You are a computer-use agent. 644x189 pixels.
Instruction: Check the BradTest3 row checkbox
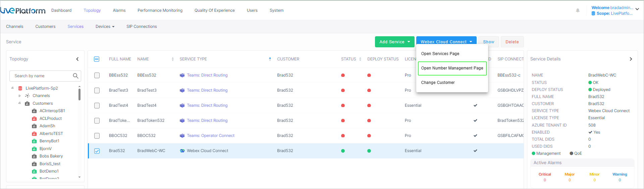click(x=97, y=90)
